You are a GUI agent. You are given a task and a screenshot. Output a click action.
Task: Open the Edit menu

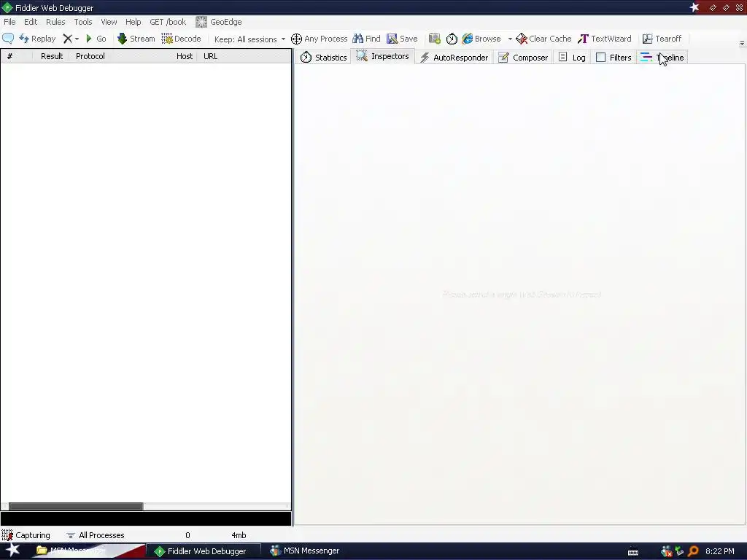[x=31, y=22]
